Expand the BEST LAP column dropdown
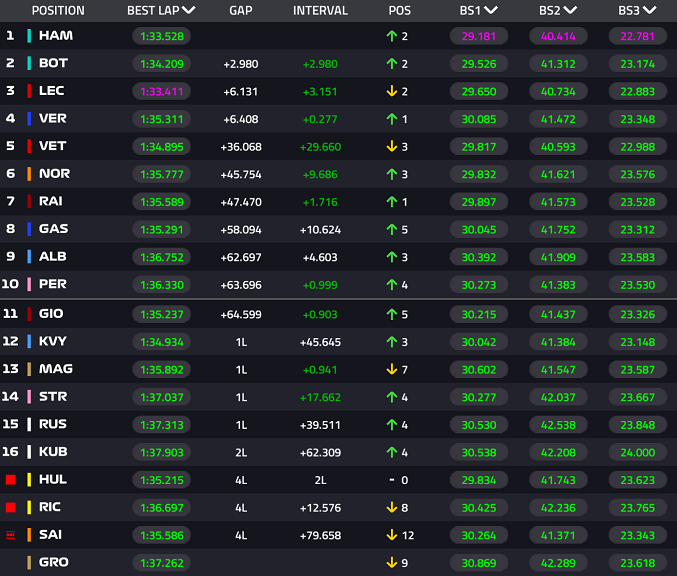 pyautogui.click(x=189, y=10)
